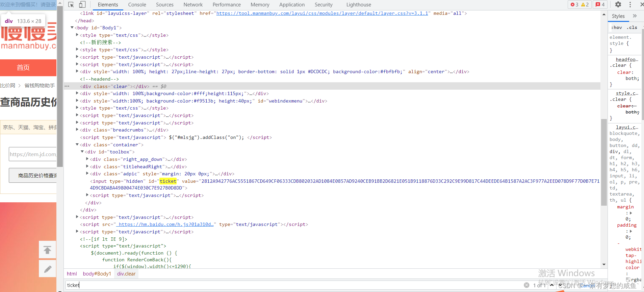Image resolution: width=644 pixels, height=292 pixels.
Task: Open the Network tab
Action: 193,5
